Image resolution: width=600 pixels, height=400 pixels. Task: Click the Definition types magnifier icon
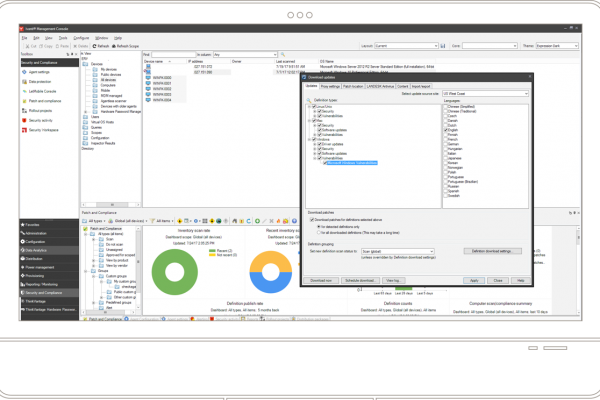click(x=309, y=100)
